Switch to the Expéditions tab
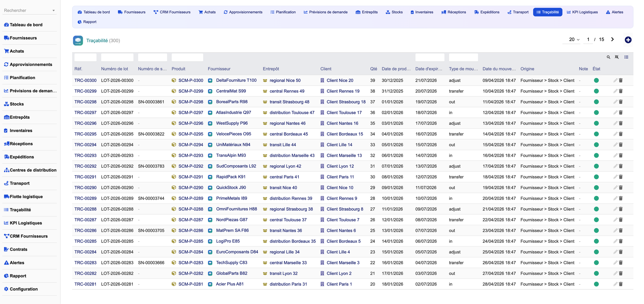644x304 pixels. tap(487, 12)
